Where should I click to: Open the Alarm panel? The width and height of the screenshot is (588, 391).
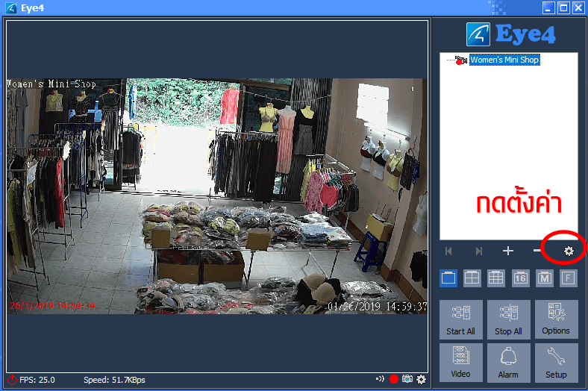(x=508, y=363)
